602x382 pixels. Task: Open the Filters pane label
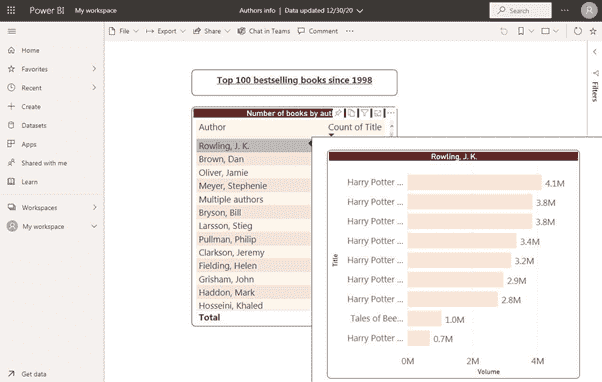click(595, 91)
